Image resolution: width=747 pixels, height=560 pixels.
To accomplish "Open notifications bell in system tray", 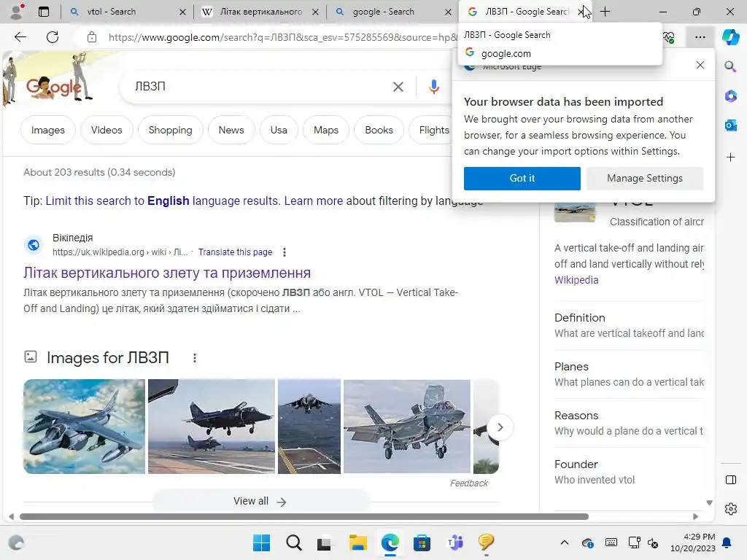I will [727, 542].
